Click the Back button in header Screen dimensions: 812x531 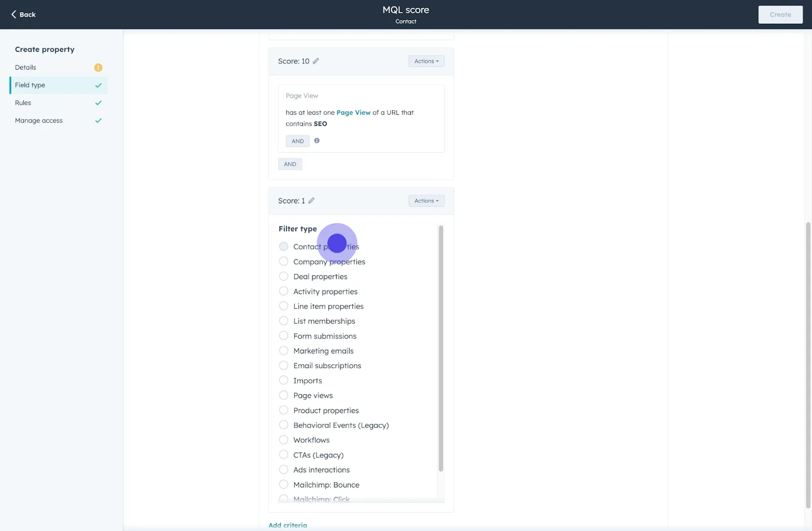tap(23, 14)
